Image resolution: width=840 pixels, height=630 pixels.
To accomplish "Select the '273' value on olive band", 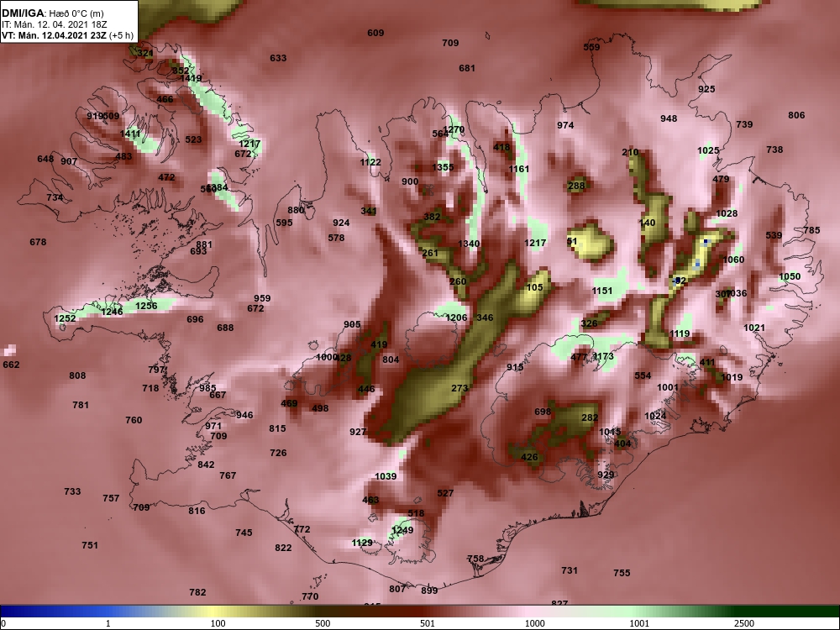I will 459,388.
